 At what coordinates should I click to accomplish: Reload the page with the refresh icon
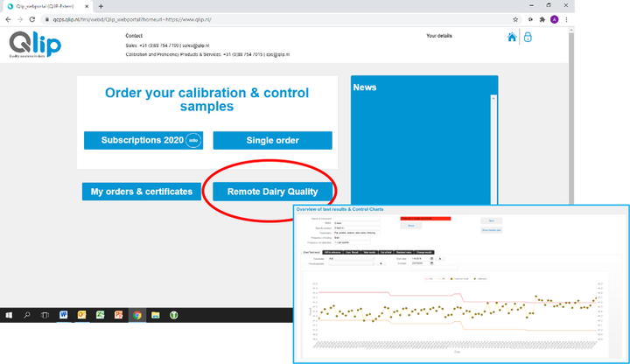pos(32,19)
